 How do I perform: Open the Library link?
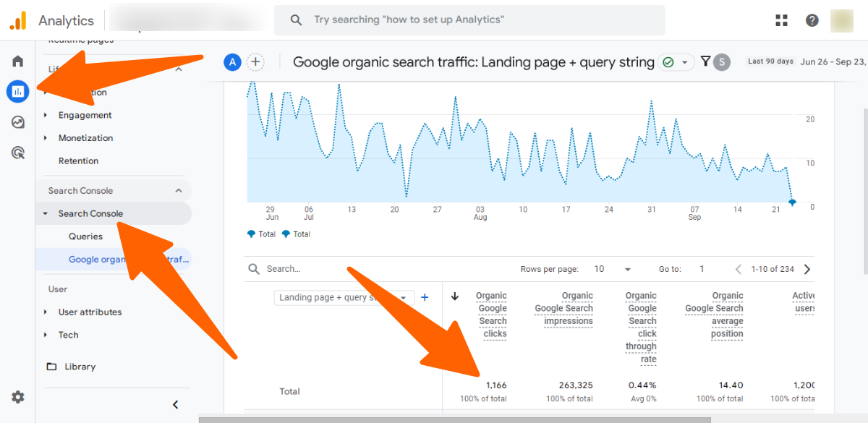coord(80,367)
